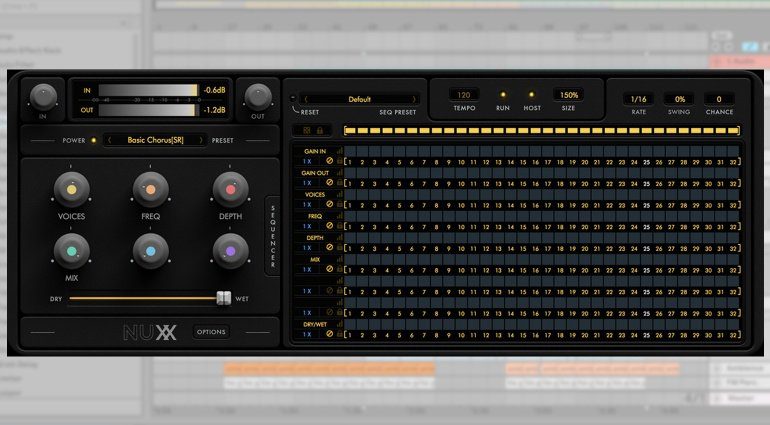Screen dimensions: 770x425
Task: Toggle the POWER indicator
Action: (x=94, y=141)
